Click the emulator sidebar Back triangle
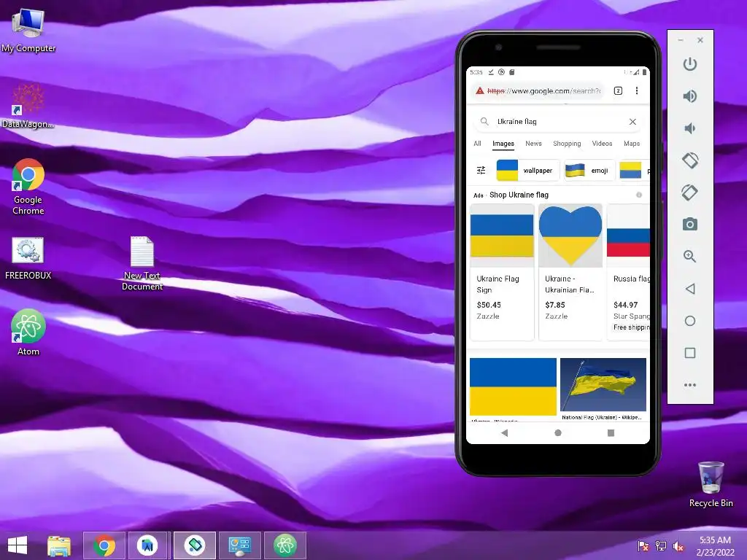Viewport: 747px width, 560px height. tap(690, 289)
